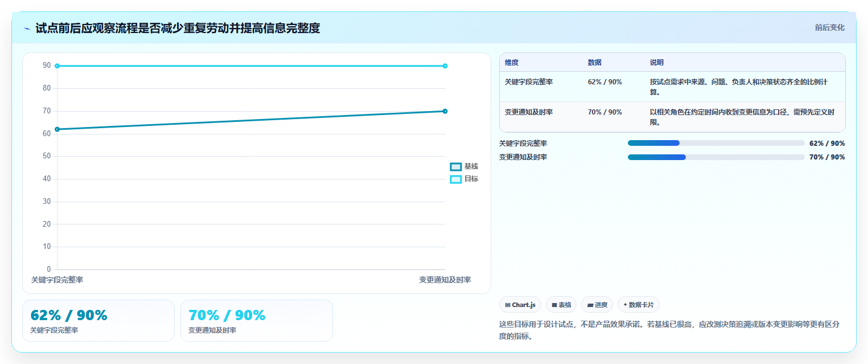Image resolution: width=868 pixels, height=364 pixels.
Task: Click 关键字段完整率 x-axis label
Action: (x=57, y=280)
